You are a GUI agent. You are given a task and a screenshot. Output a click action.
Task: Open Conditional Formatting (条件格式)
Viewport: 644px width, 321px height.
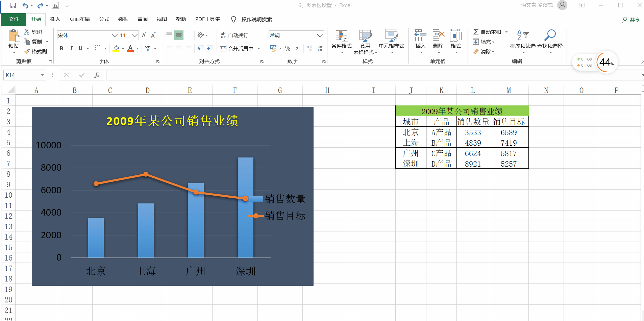click(342, 42)
